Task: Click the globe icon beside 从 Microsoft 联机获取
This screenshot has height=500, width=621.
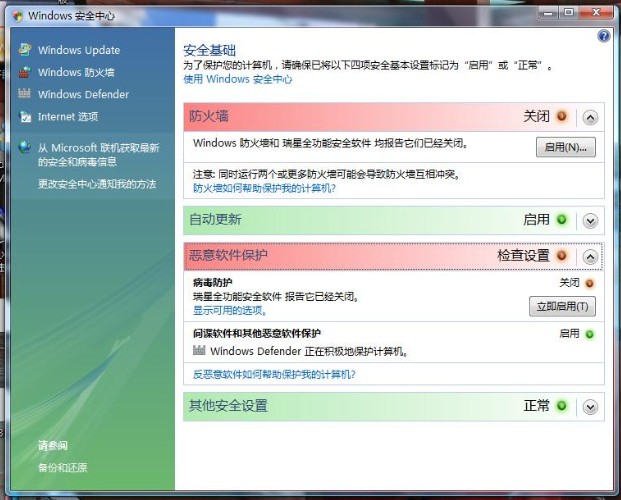Action: 25,147
